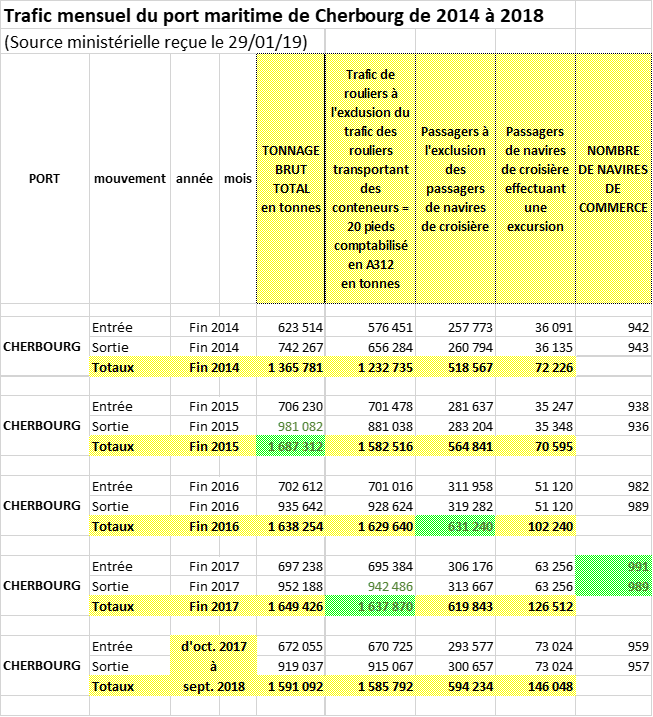This screenshot has width=653, height=717.
Task: Select total cell 126 512
Action: click(535, 606)
